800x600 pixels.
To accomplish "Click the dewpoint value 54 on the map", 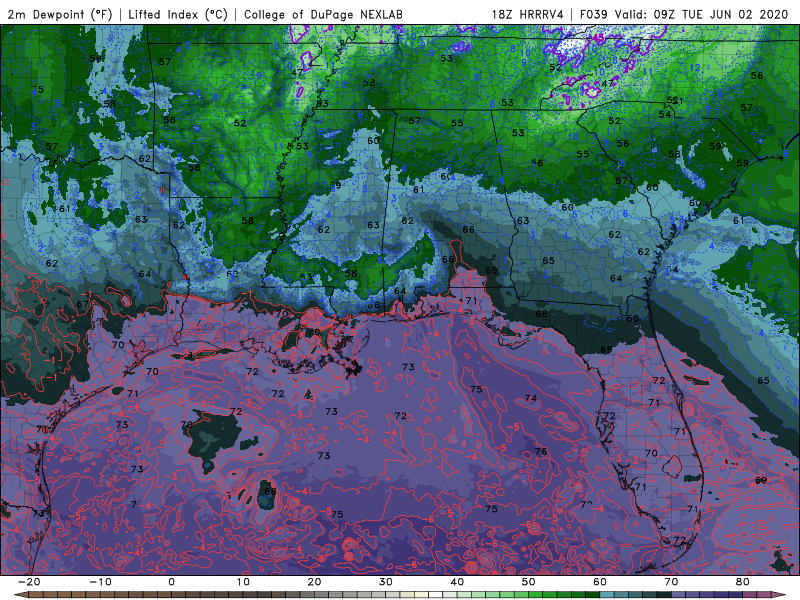I will pos(664,114).
